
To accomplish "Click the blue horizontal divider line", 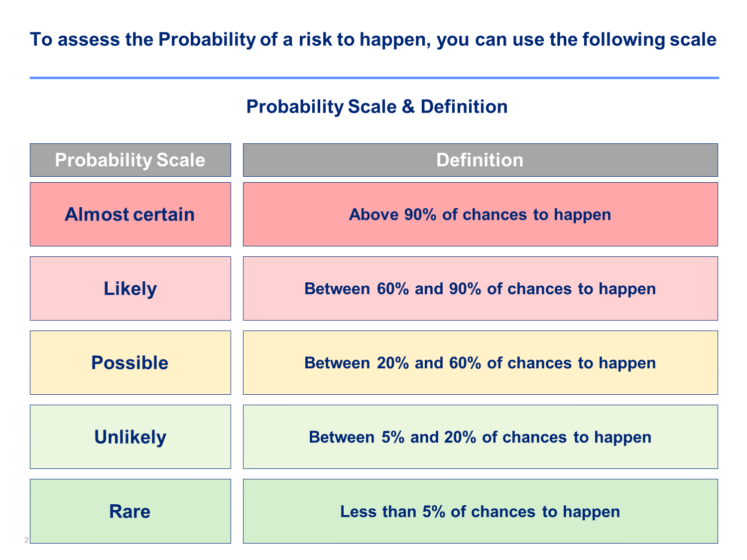I will (374, 78).
